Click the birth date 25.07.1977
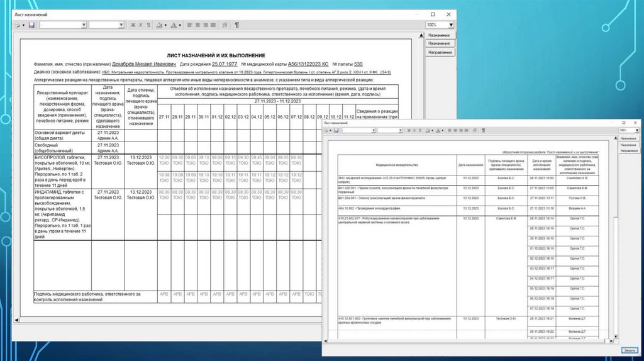The width and height of the screenshot is (644, 361). 225,64
